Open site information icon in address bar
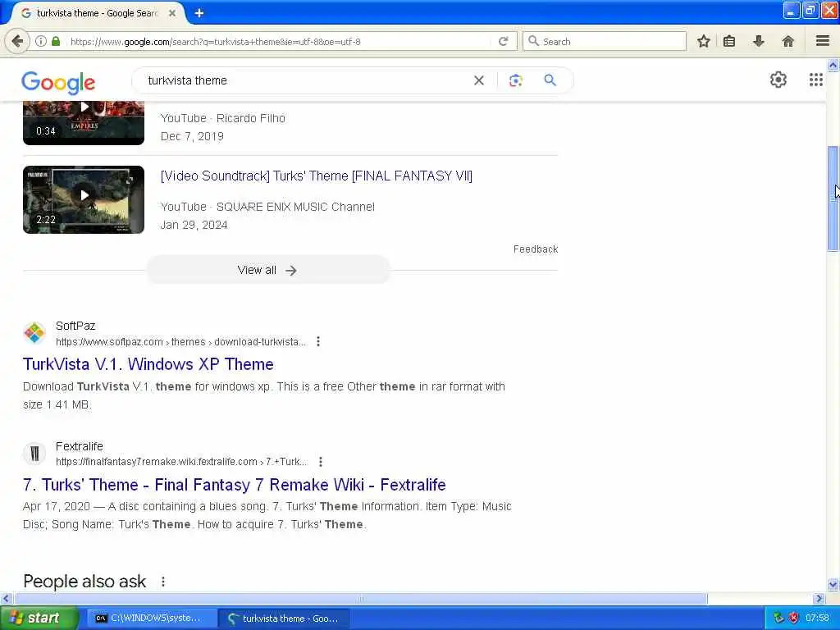 (x=41, y=41)
